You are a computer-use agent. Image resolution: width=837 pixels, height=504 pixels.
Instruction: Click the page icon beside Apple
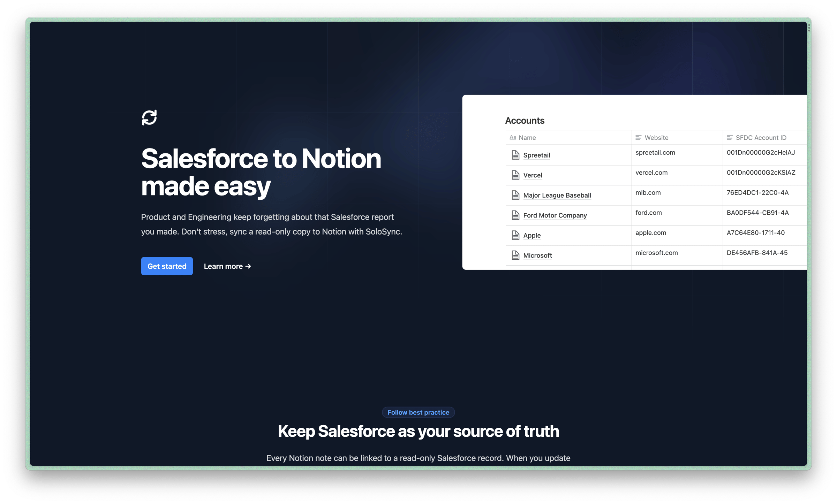point(515,235)
